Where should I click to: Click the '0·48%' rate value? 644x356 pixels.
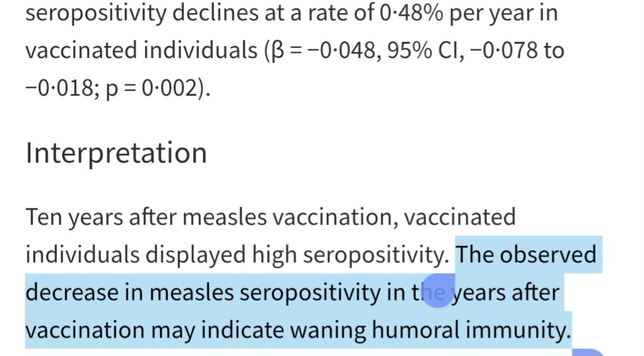(x=411, y=13)
